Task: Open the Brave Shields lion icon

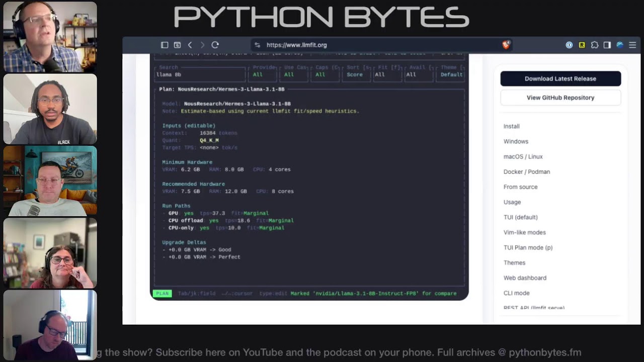Action: pos(506,45)
